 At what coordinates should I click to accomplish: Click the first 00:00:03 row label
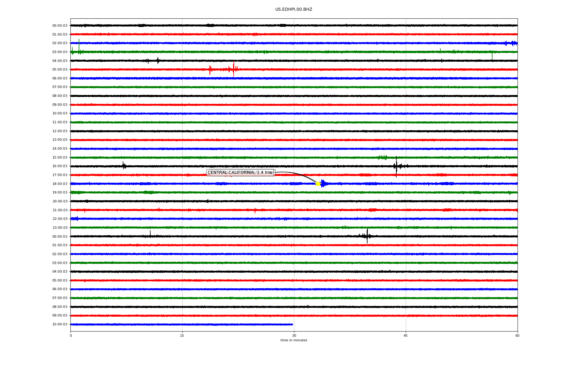coord(60,25)
